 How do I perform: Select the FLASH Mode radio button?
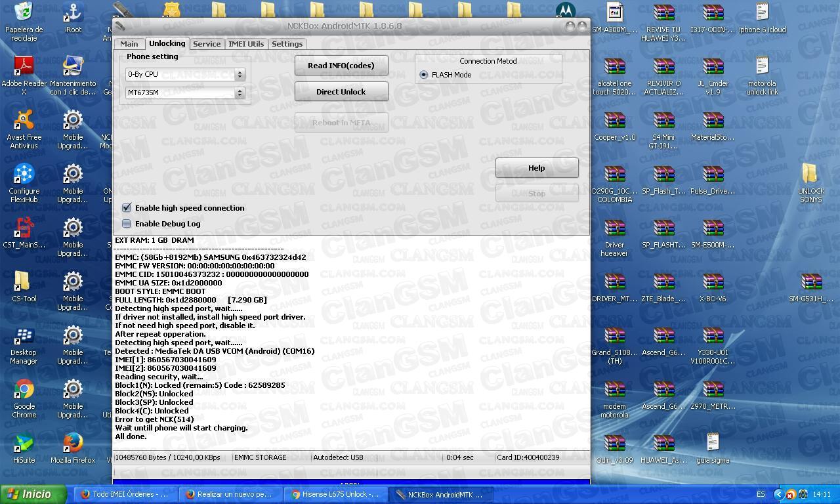(423, 75)
